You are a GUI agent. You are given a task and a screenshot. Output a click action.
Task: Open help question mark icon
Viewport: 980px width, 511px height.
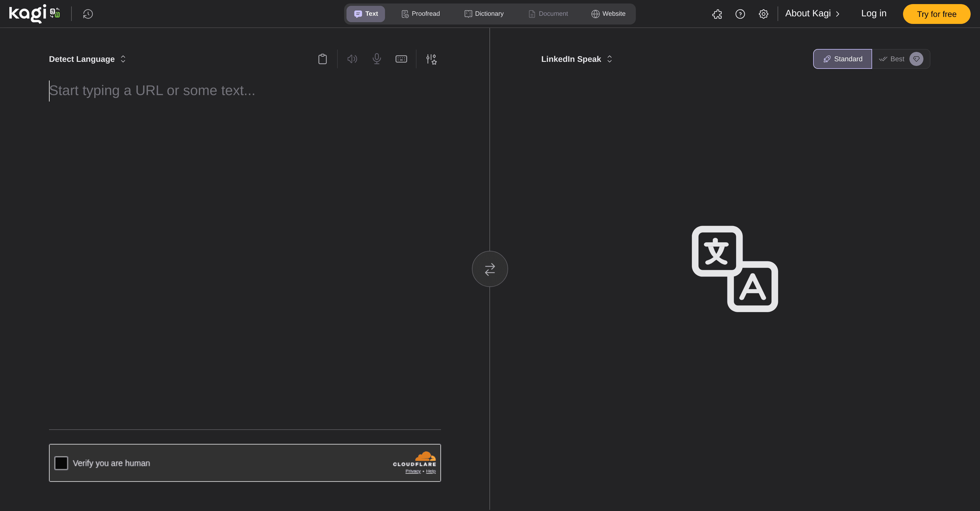pos(740,14)
